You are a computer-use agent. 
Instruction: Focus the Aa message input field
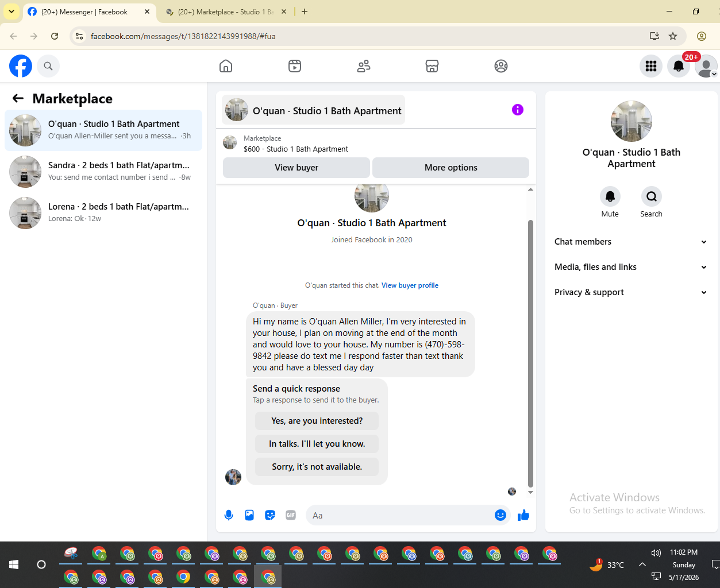pyautogui.click(x=401, y=515)
